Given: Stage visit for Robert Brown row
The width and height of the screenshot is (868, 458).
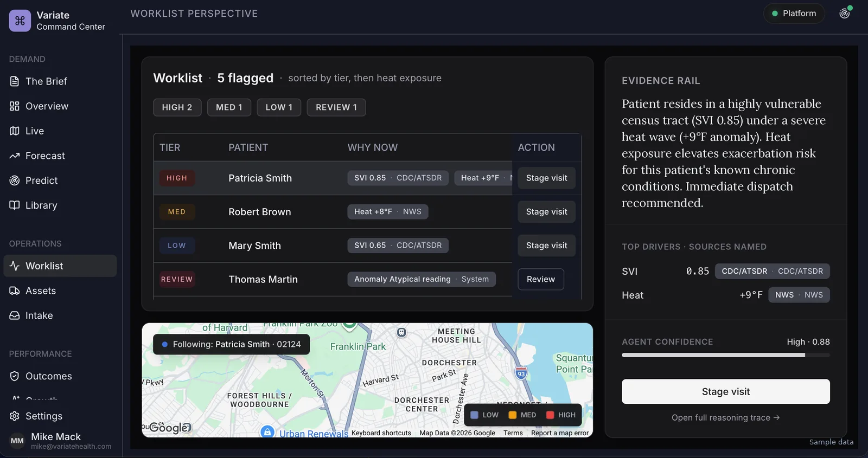Looking at the screenshot, I should 546,212.
